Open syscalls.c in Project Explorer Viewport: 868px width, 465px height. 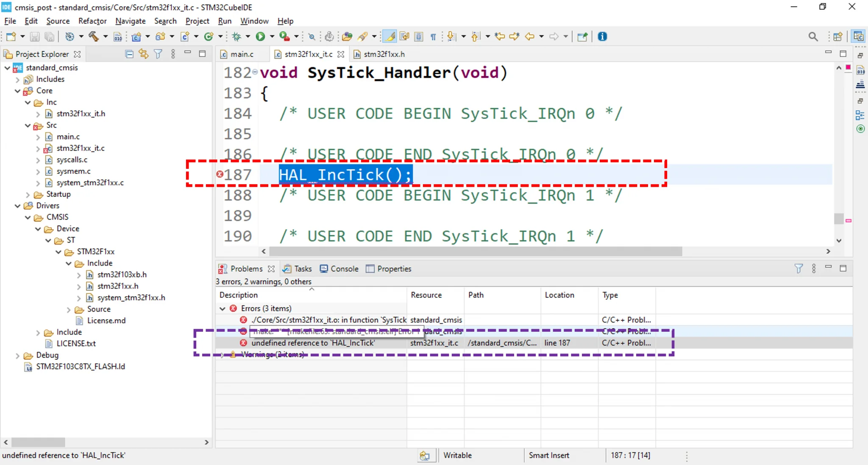72,160
